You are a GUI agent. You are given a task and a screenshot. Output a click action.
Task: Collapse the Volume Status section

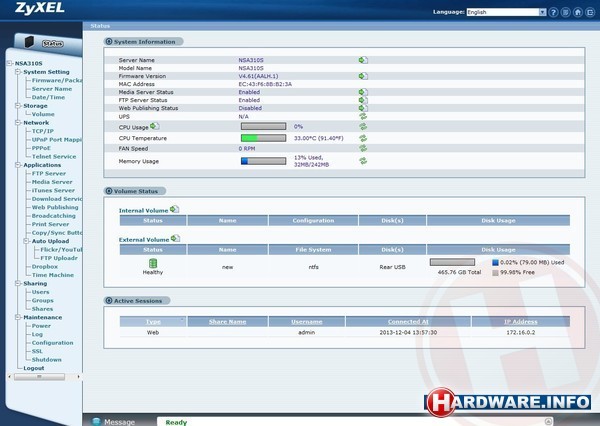109,191
